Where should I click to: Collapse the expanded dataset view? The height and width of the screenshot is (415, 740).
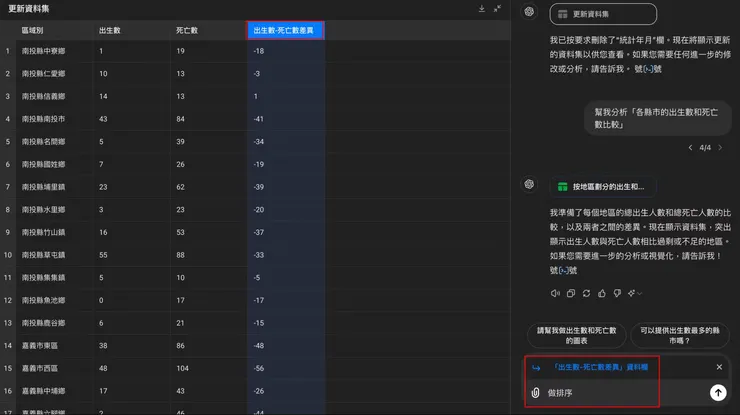point(497,8)
